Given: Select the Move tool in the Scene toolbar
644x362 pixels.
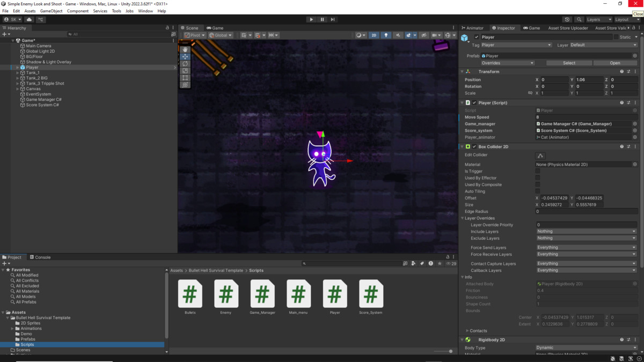Looking at the screenshot, I should pos(185,56).
